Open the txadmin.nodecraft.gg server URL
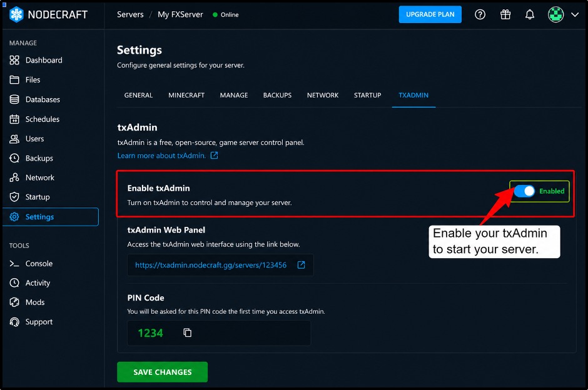The width and height of the screenshot is (588, 390). click(211, 265)
